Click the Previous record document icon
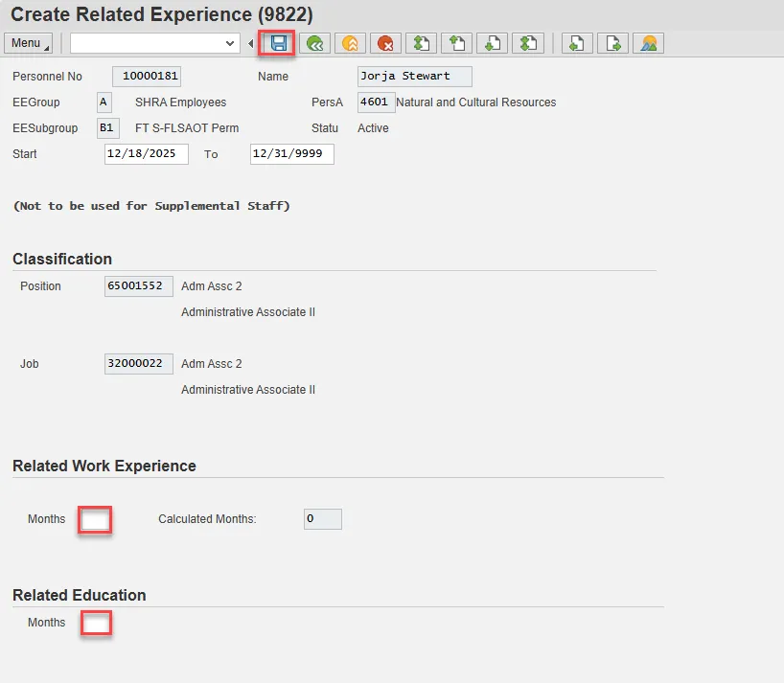The width and height of the screenshot is (784, 683). [576, 43]
